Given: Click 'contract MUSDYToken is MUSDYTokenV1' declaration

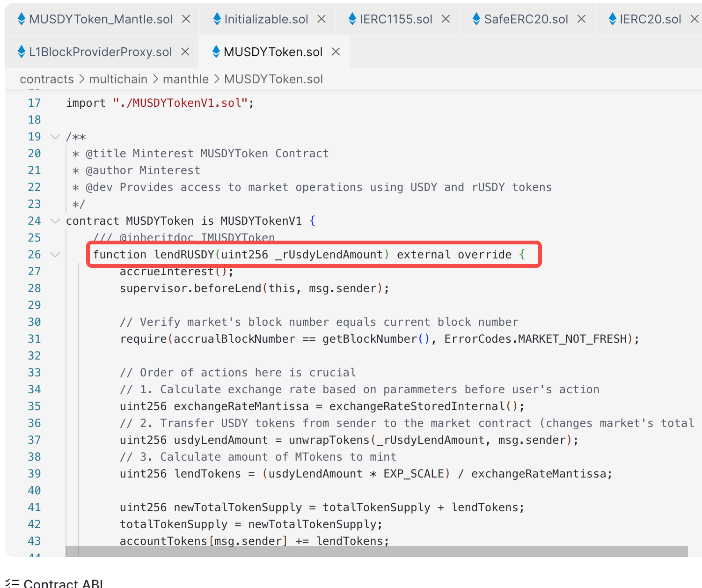Looking at the screenshot, I should (x=191, y=221).
